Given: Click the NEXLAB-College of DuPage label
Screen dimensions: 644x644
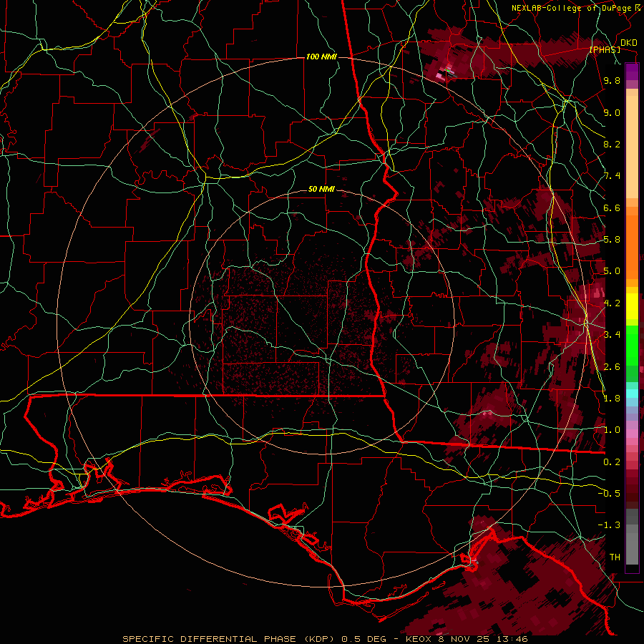Looking at the screenshot, I should click(571, 8).
